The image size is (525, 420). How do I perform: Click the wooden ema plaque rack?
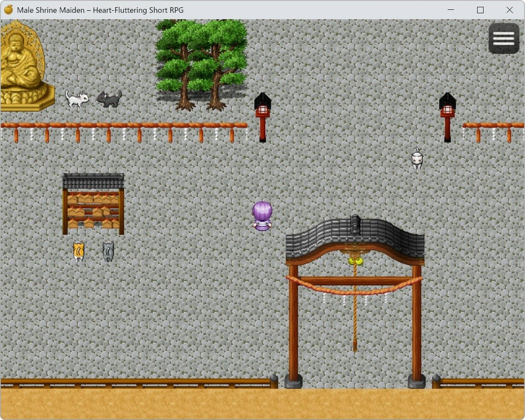[x=93, y=205]
